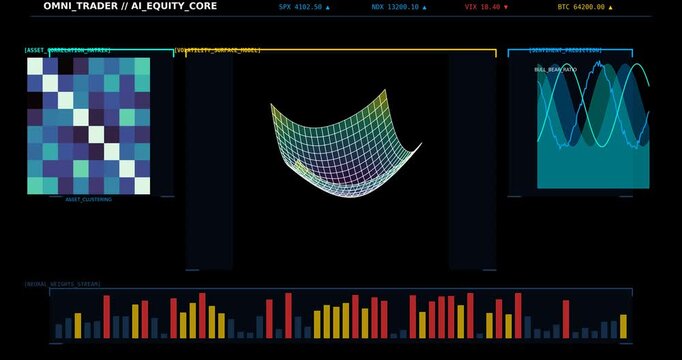Viewport: 682px width, 360px height.
Task: Open the VIX 18.40 ticker
Action: click(486, 7)
